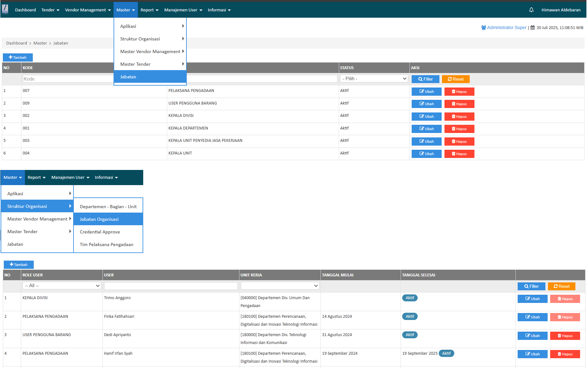Click the app logo in the navbar
Screen dimensions: 588x368
(x=5, y=9)
